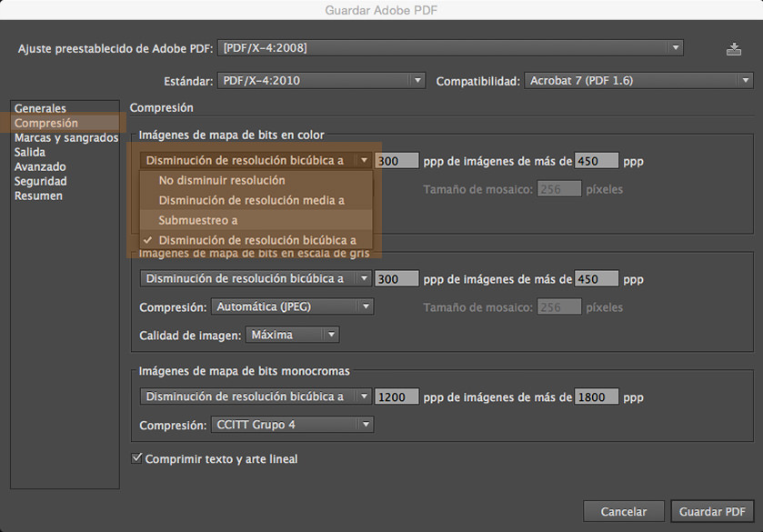Focus the grayscale images 300 ppp field
The image size is (763, 532).
click(397, 278)
